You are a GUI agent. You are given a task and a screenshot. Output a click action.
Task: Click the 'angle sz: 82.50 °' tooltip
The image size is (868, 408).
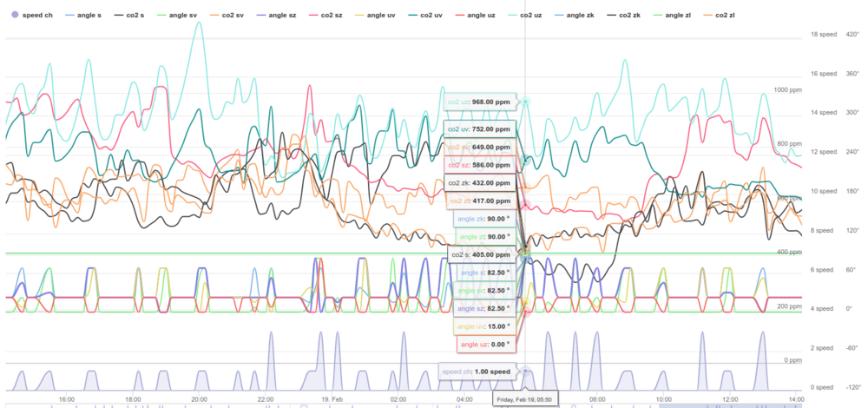coord(484,308)
